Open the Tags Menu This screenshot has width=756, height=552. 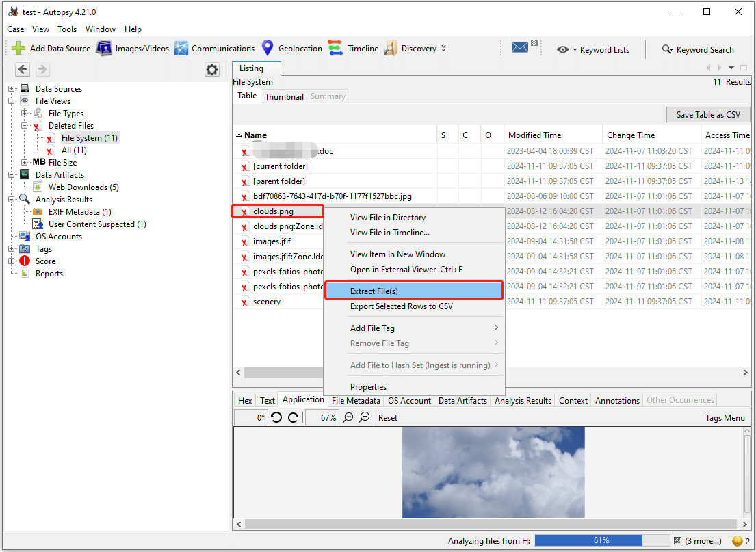click(725, 417)
